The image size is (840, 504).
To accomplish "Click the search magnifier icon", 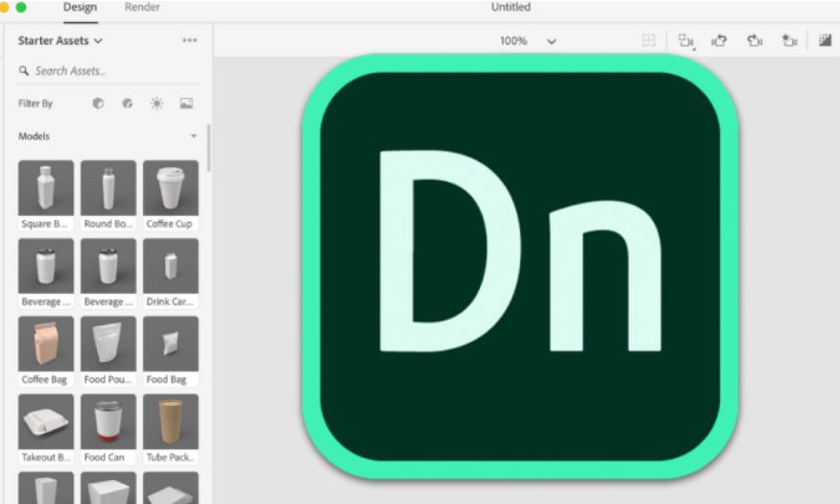I will pyautogui.click(x=24, y=71).
